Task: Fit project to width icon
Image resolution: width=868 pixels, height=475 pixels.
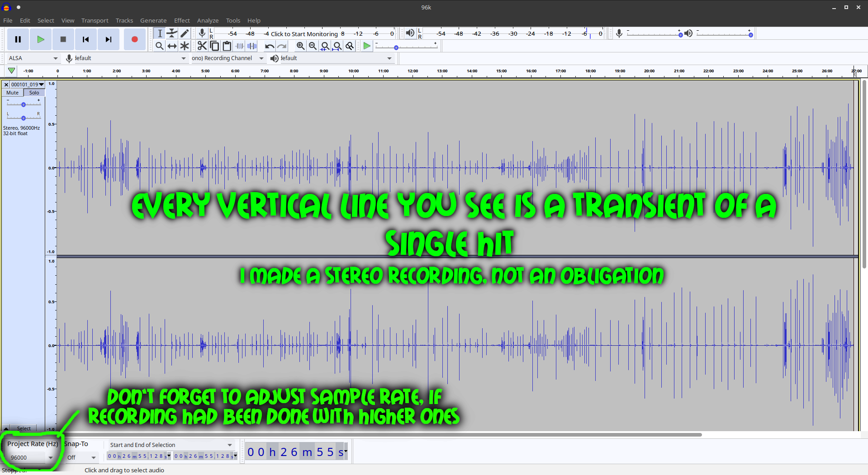Action: (337, 46)
